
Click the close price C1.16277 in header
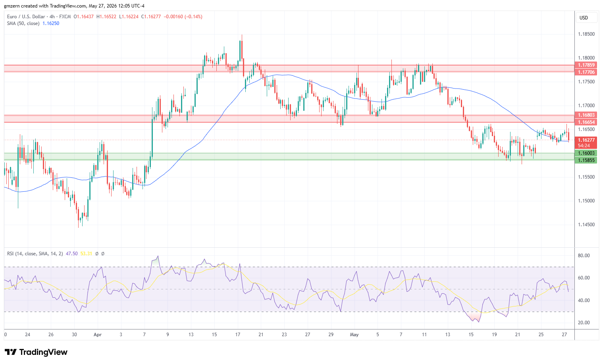pyautogui.click(x=151, y=17)
